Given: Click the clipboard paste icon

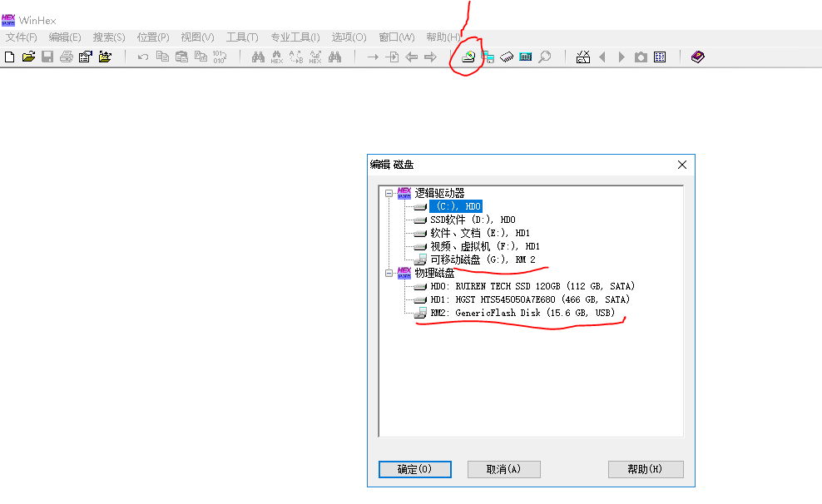Looking at the screenshot, I should tap(181, 57).
